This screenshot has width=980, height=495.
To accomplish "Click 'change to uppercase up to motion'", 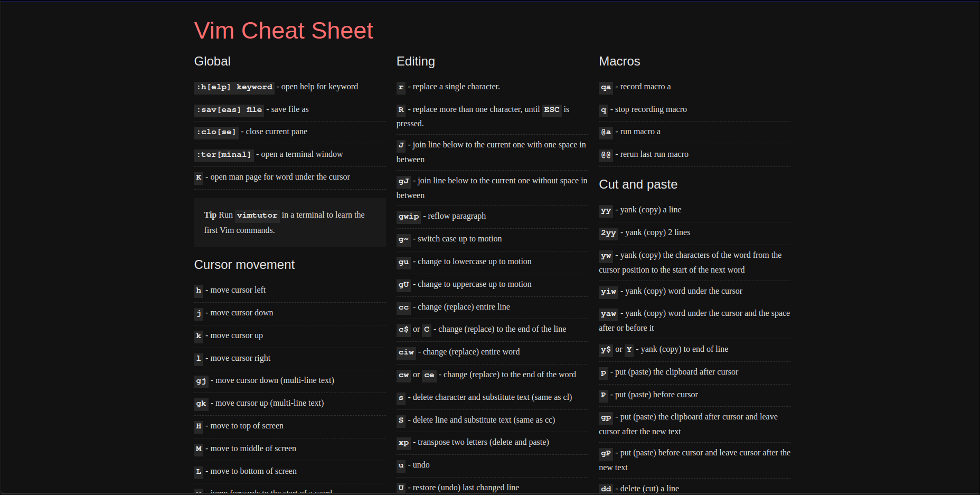I will 474,284.
